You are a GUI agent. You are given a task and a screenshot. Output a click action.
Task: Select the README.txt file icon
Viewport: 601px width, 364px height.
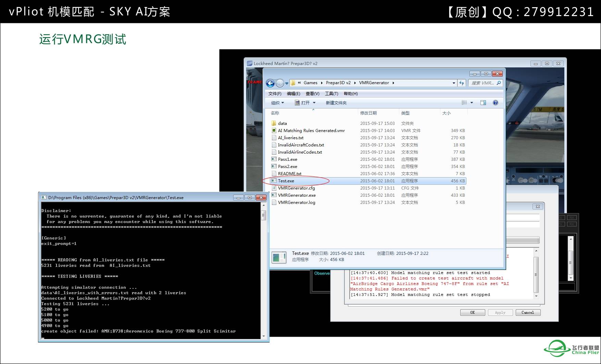click(274, 173)
